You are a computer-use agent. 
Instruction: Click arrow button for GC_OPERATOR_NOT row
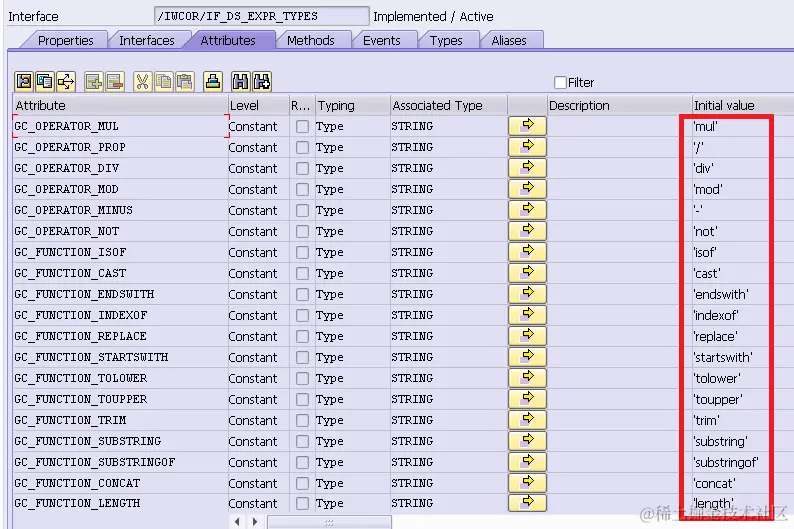(x=528, y=231)
